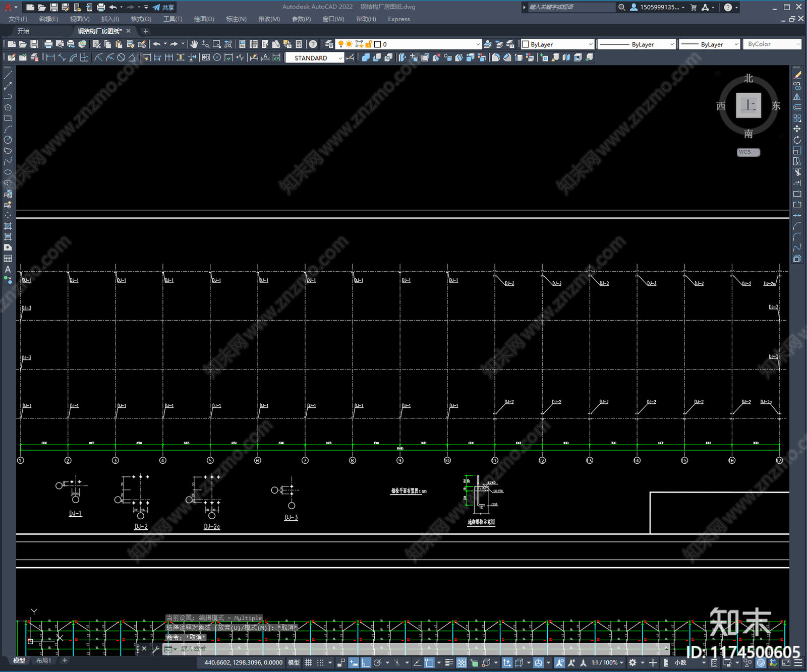Image resolution: width=807 pixels, height=672 pixels.
Task: Choose the Multiline Text tool
Action: click(8, 269)
